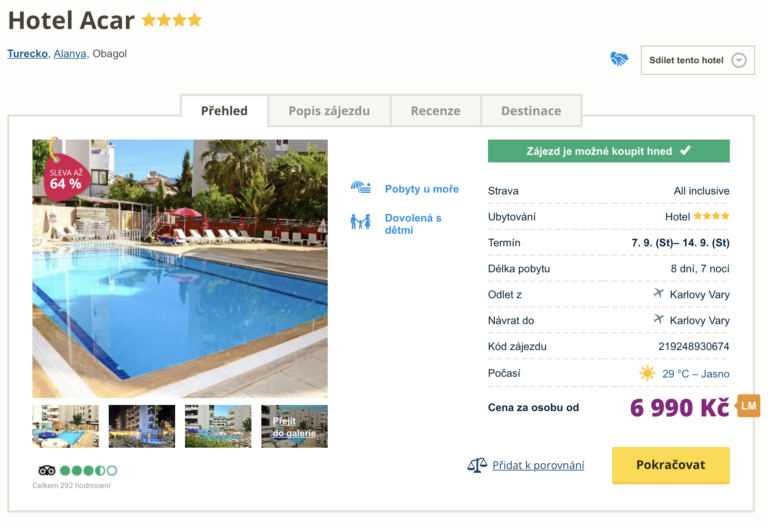
Task: Click the family with children icon
Action: click(360, 222)
